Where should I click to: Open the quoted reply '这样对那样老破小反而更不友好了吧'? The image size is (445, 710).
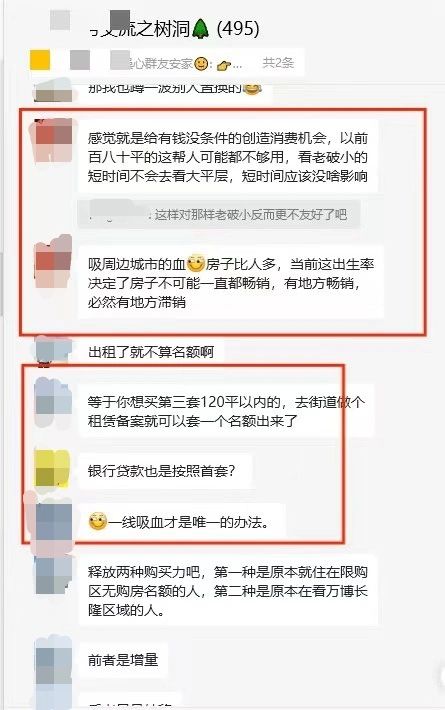coord(219,214)
